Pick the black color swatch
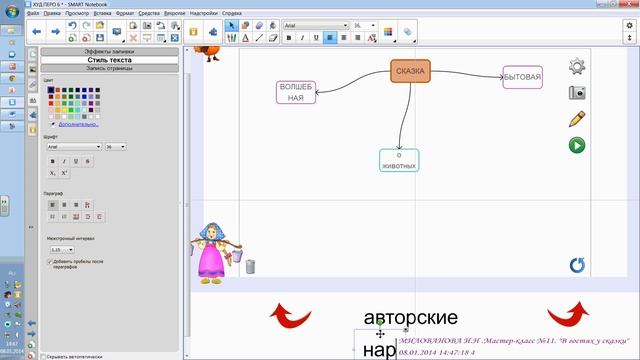 (51, 90)
